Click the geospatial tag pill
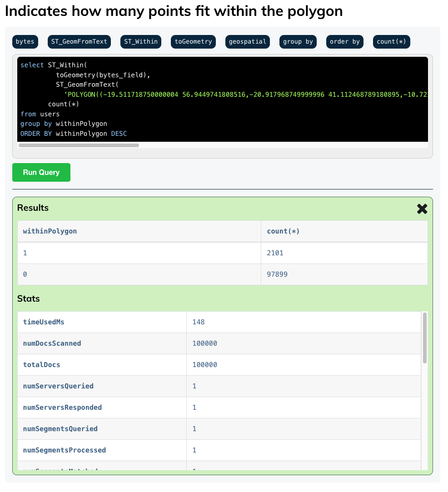The image size is (448, 492). pos(247,41)
